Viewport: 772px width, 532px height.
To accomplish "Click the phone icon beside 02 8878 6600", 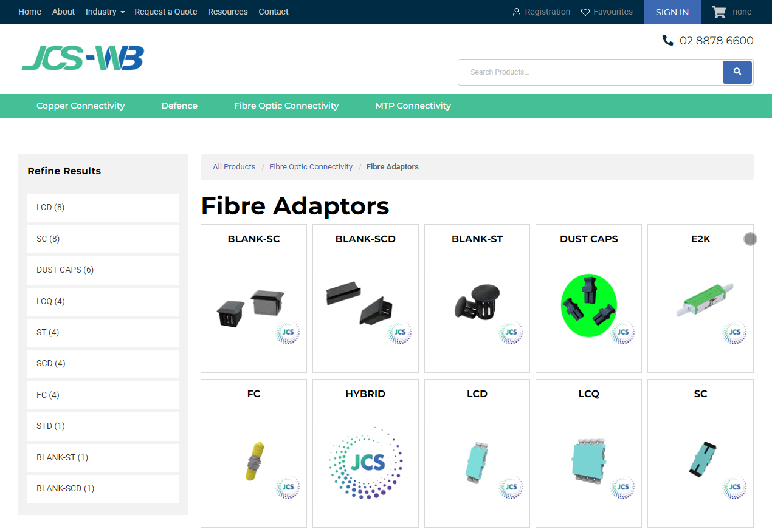I will coord(667,41).
